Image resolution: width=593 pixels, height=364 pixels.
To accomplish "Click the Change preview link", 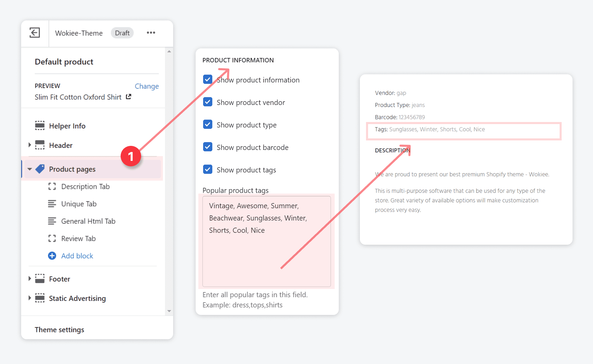I will [147, 86].
